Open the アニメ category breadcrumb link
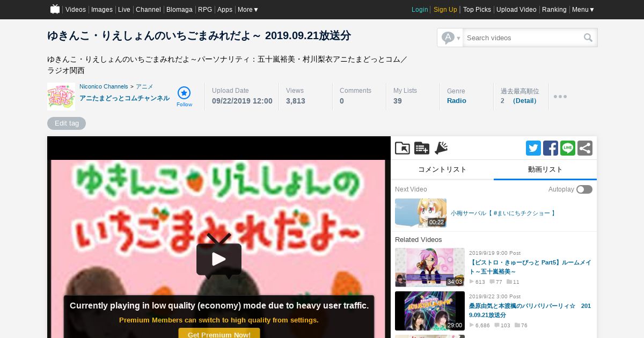644x338 pixels. (144, 86)
